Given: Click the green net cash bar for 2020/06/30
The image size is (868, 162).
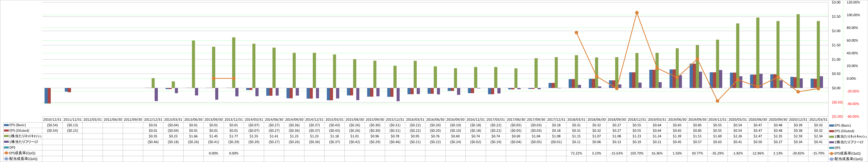Looking at the screenshot, I should [758, 53].
